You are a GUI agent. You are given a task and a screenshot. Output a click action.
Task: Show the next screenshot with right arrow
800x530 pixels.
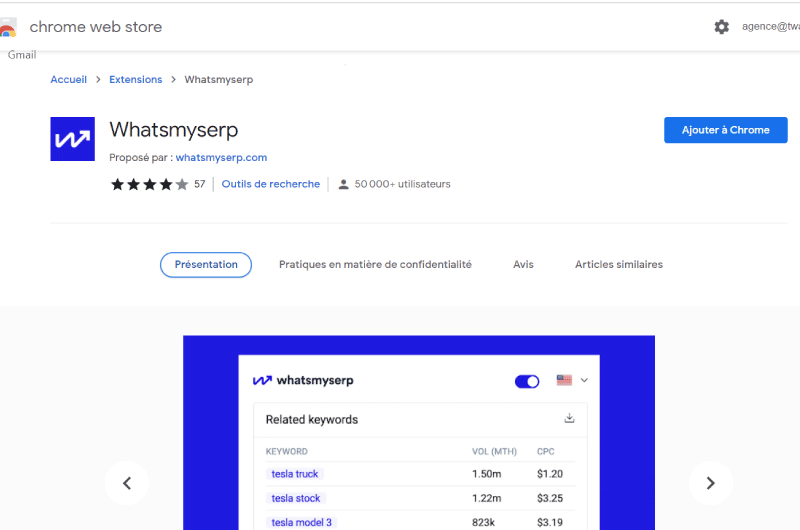coord(710,483)
